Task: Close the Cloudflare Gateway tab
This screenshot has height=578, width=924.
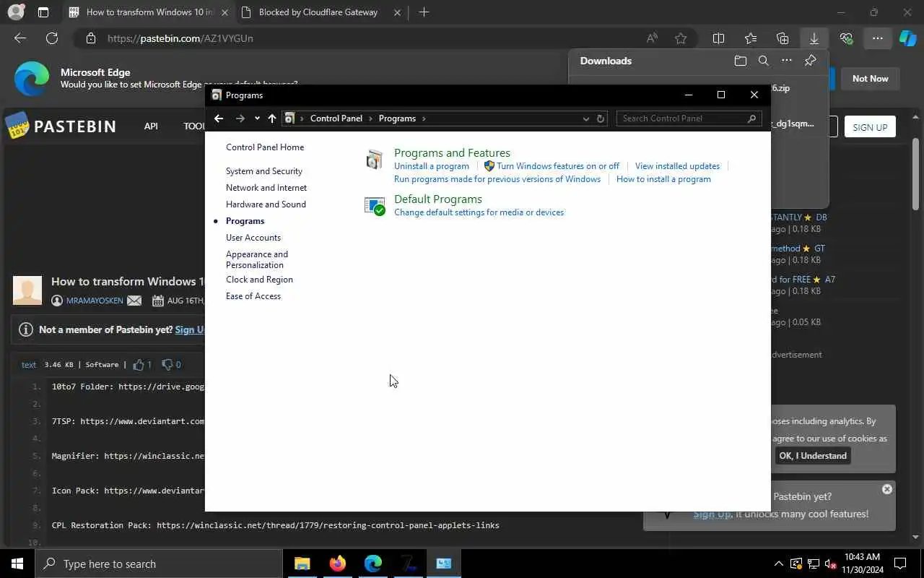Action: 396,12
